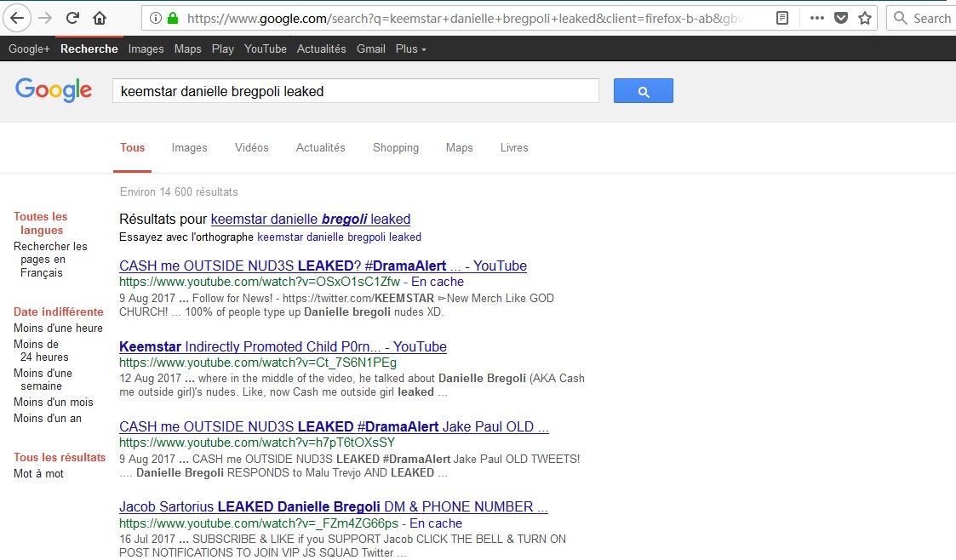Switch to the Vidéos results tab

[251, 147]
